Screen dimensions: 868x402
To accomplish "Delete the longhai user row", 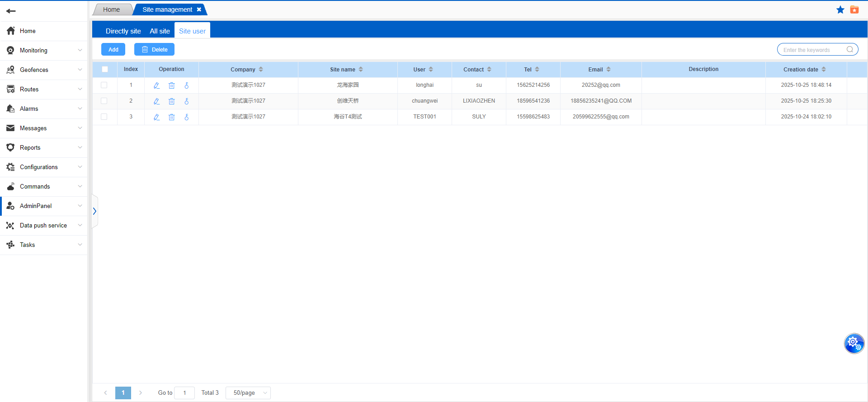I will 172,85.
